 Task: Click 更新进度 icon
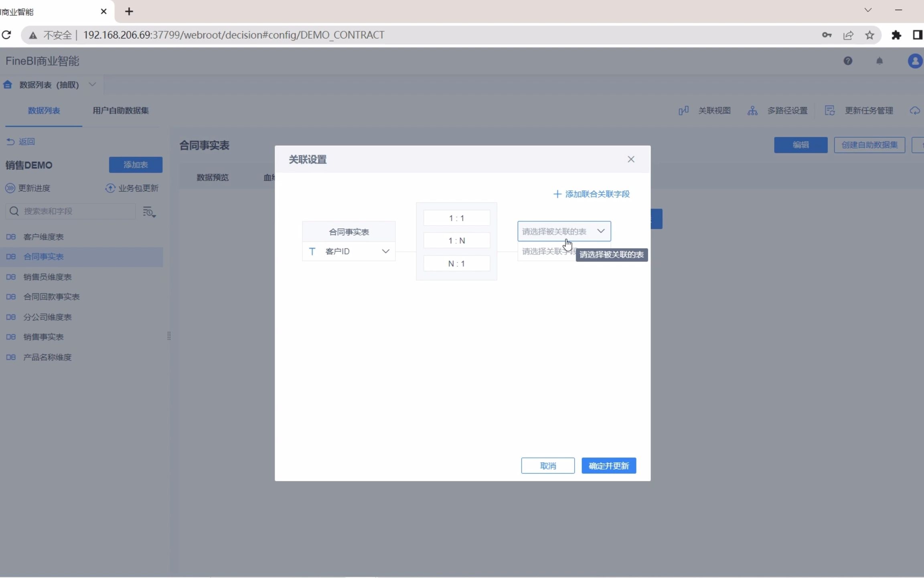10,188
